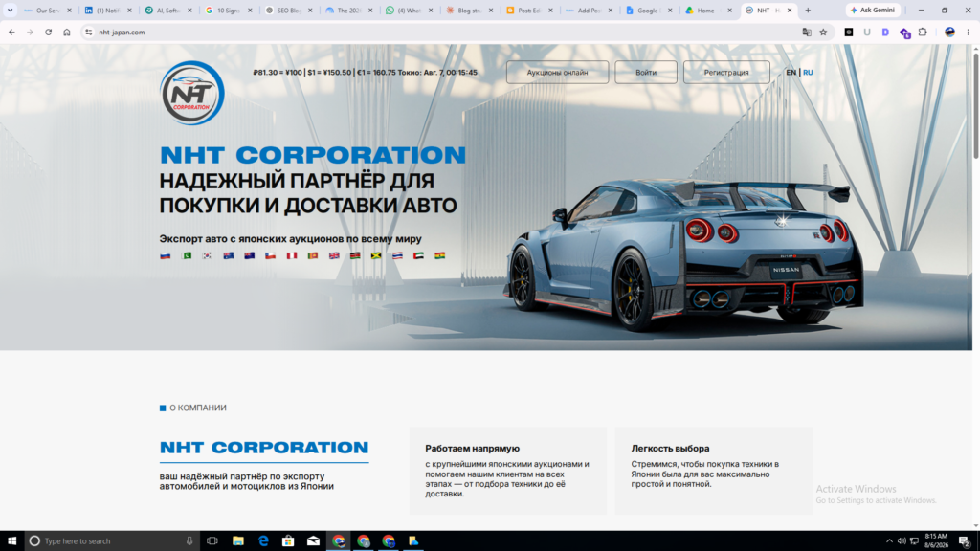This screenshot has width=980, height=551.
Task: Switch to the Home Google Drive tab
Action: pos(709,10)
